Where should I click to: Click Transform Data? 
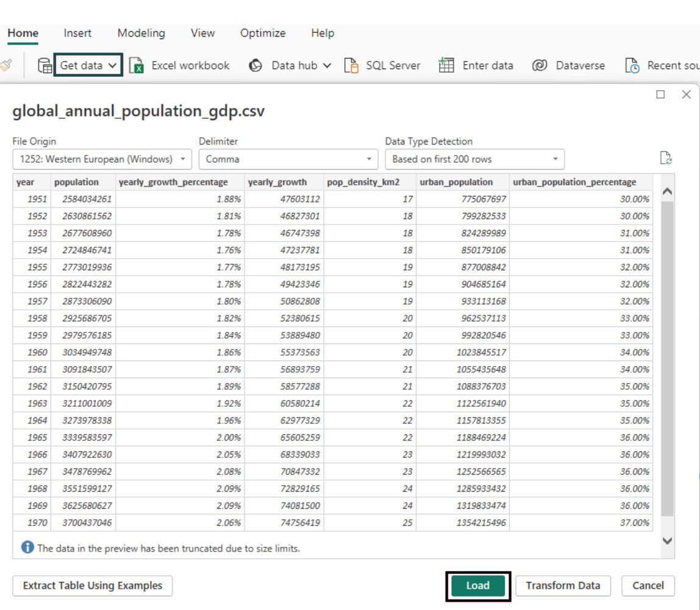[x=563, y=585]
